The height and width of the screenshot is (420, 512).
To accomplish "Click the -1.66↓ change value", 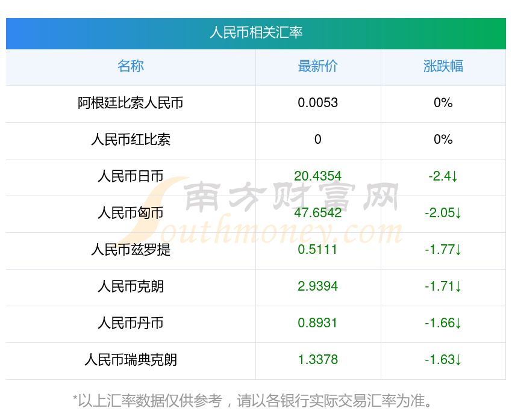I will click(443, 323).
